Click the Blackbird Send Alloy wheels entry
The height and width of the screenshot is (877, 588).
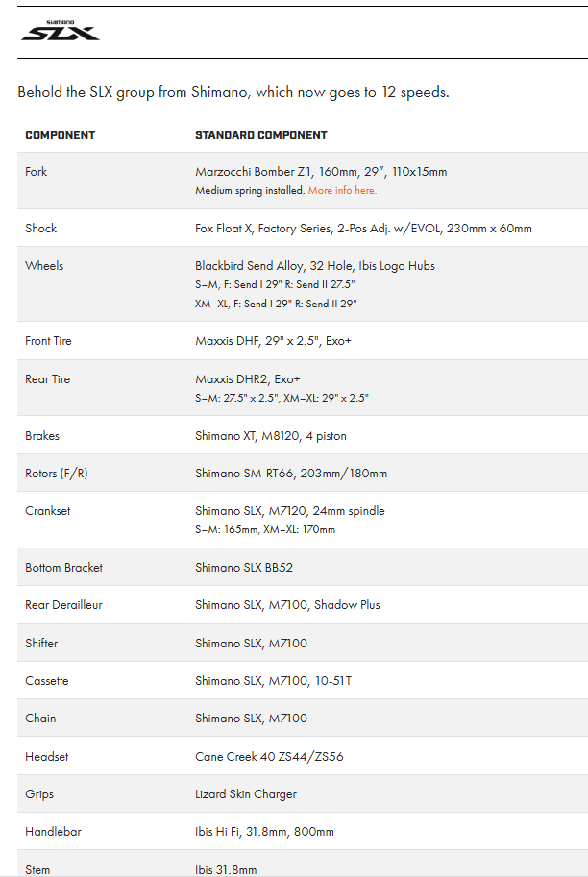coord(314,266)
